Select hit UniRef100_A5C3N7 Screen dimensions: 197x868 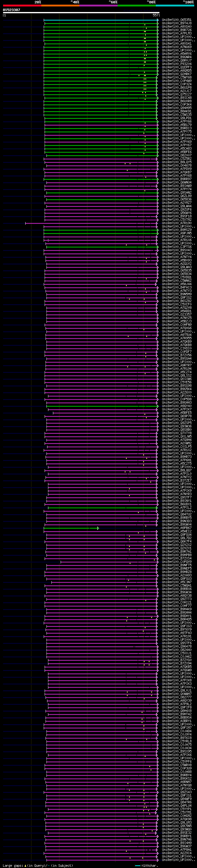tap(177, 582)
